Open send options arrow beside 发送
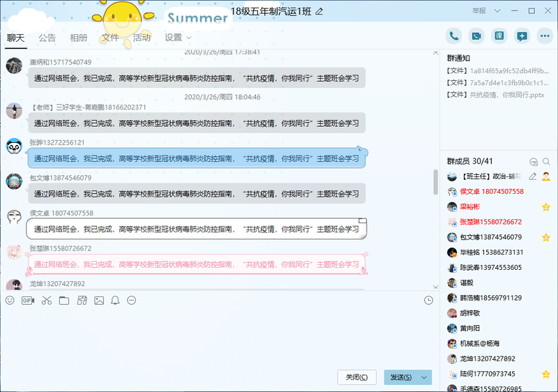The height and width of the screenshot is (392, 558). point(425,377)
